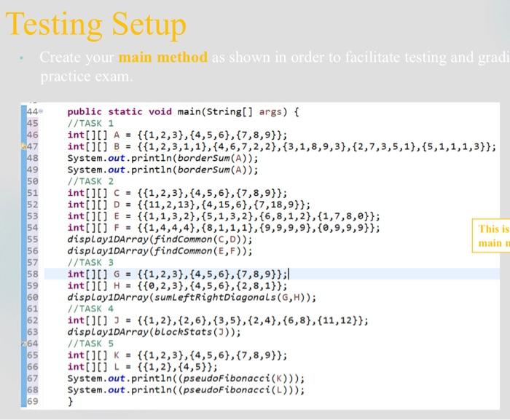The width and height of the screenshot is (510, 420).
Task: Click the yellow-bordered 'This is main' callout box
Action: pos(491,236)
